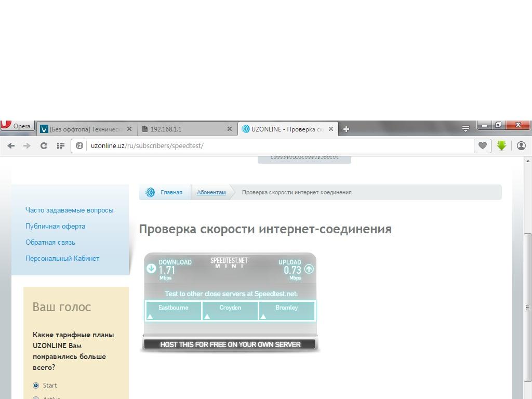Image resolution: width=532 pixels, height=399 pixels.
Task: Go back with the back arrow
Action: pos(11,145)
